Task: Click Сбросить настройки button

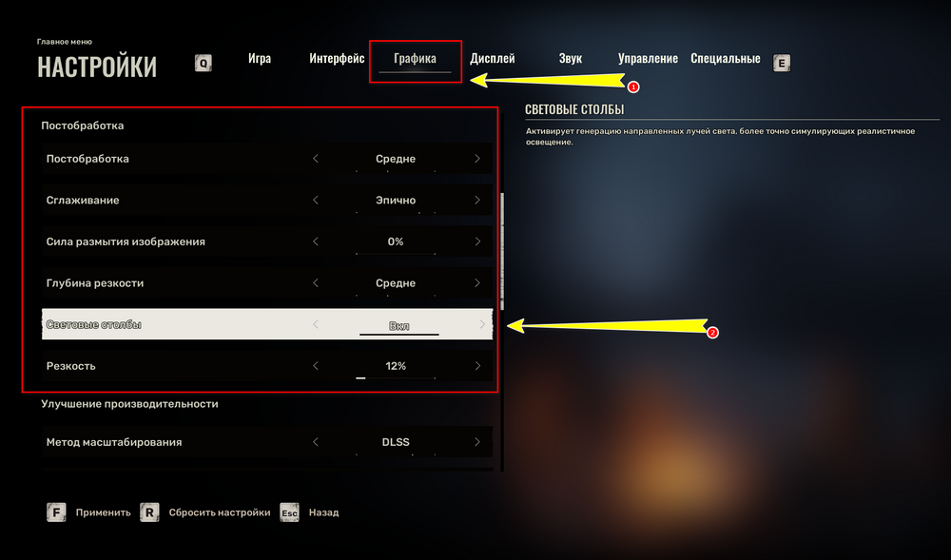Action: coord(220,512)
